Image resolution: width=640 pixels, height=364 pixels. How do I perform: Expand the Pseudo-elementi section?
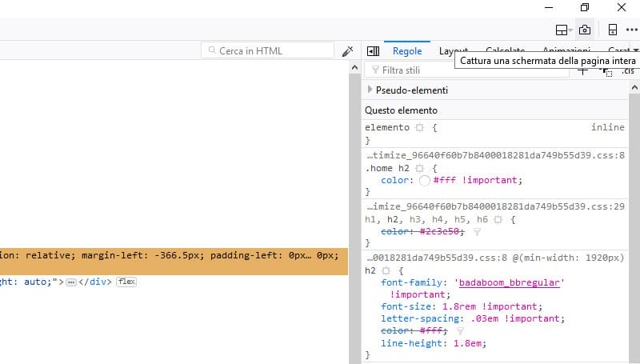[x=370, y=90]
